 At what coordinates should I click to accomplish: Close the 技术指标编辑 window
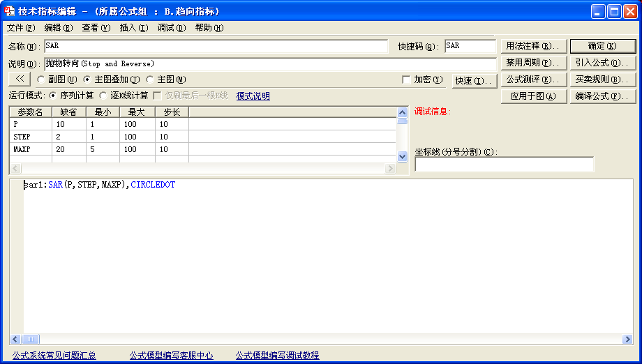click(630, 11)
